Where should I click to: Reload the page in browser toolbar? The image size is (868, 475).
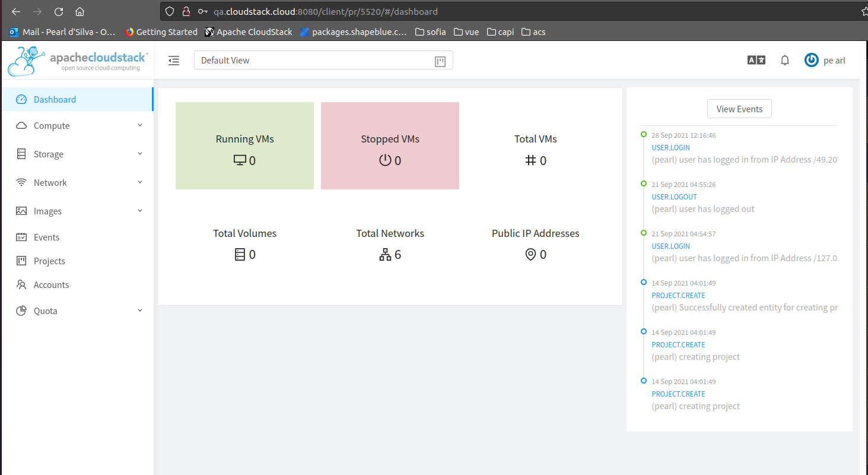coord(58,11)
